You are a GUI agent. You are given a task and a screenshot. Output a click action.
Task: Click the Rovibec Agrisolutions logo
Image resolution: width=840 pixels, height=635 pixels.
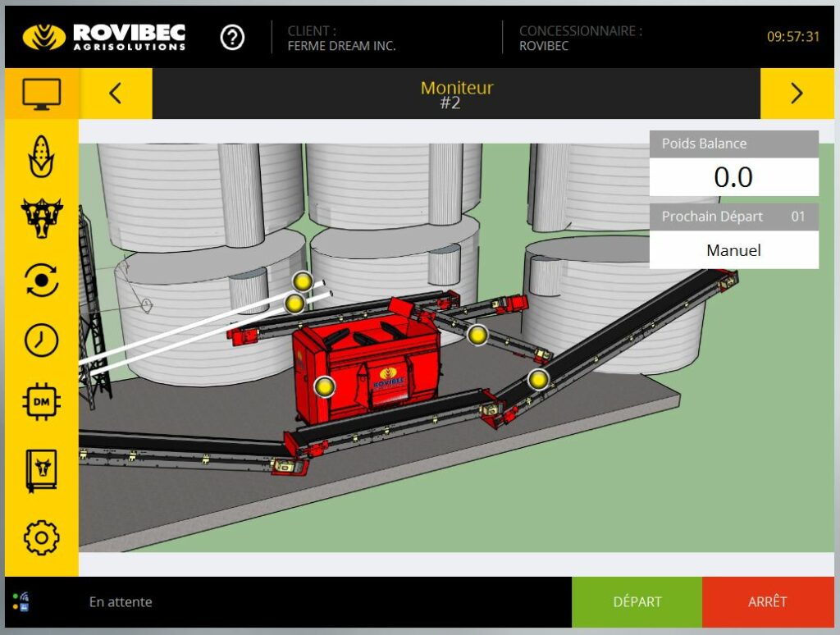(104, 37)
